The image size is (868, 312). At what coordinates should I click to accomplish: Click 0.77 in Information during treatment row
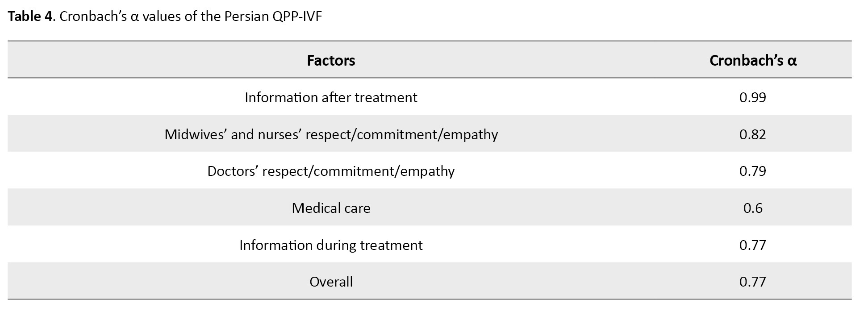pyautogui.click(x=752, y=245)
